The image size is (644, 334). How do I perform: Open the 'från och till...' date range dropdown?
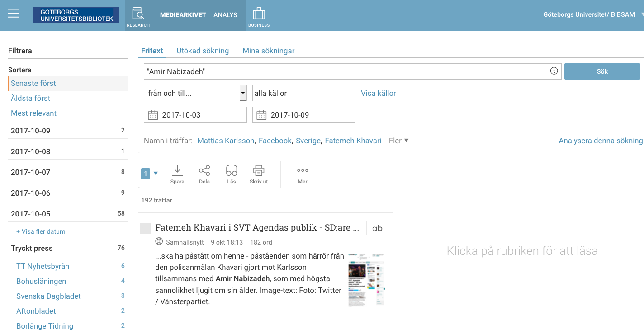coord(242,93)
